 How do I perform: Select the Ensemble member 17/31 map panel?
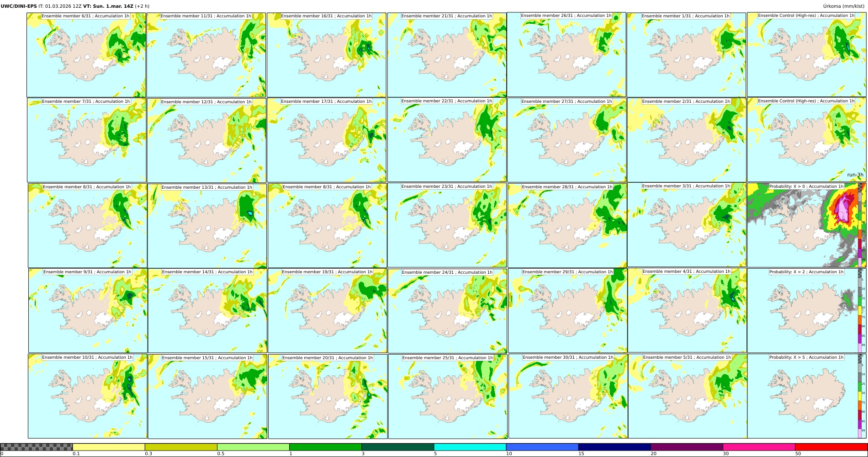point(327,140)
